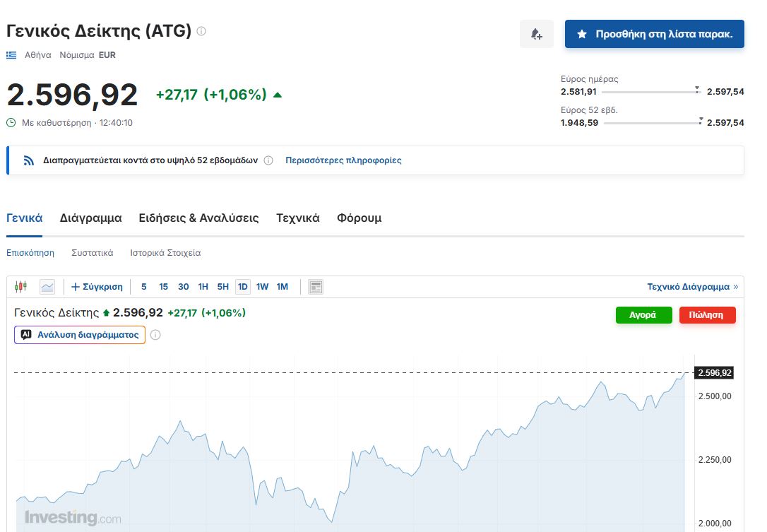Click the 52-week low value 1.948,59
Image resolution: width=767 pixels, height=532 pixels.
[579, 123]
